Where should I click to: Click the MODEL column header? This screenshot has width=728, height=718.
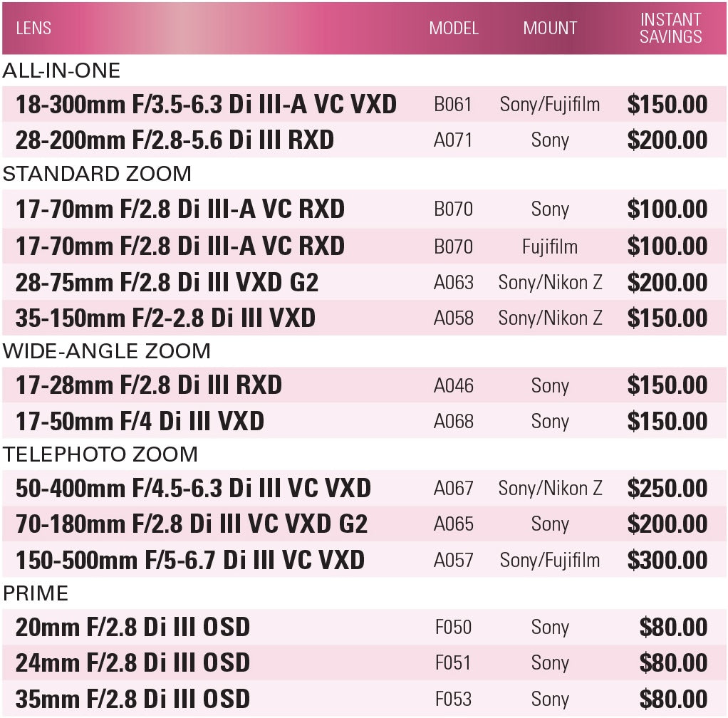(454, 28)
